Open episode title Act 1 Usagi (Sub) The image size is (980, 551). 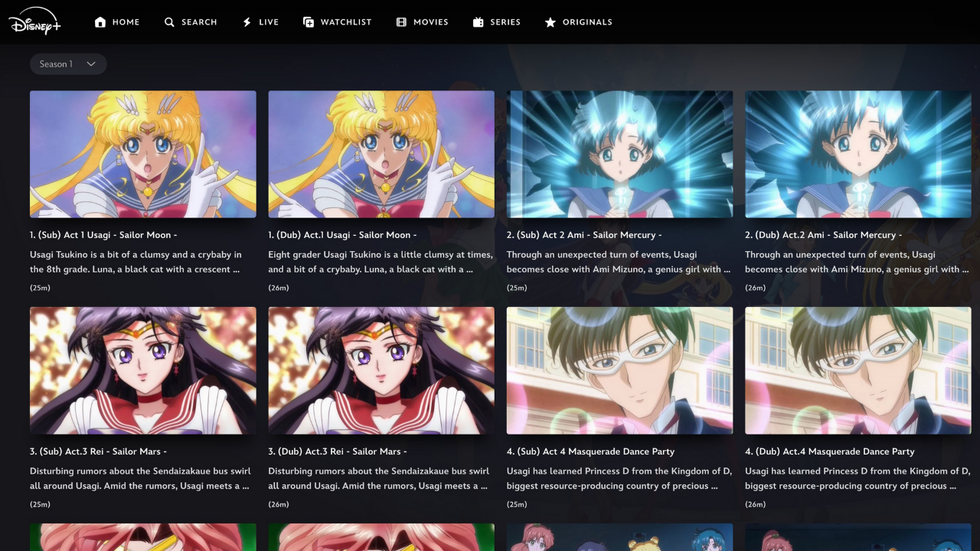104,235
